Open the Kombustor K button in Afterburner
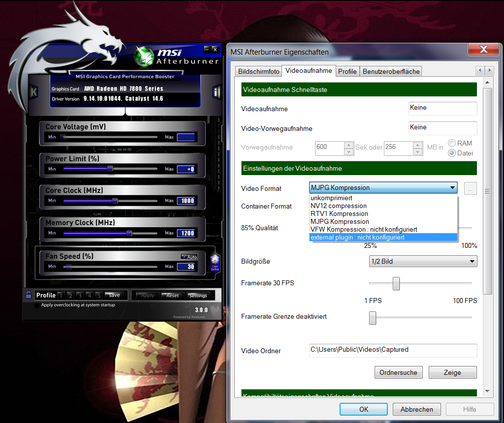Viewport: 504px width, 423px height. (x=33, y=92)
